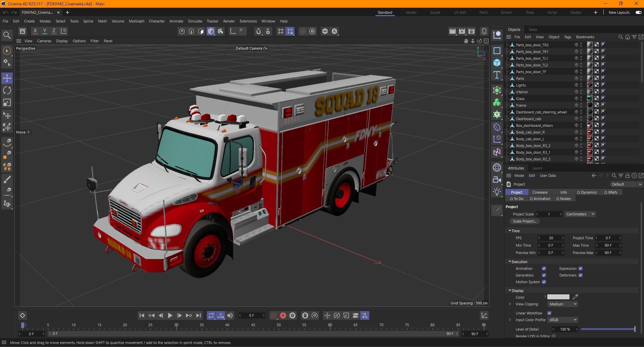Open Edit Render Settings gear clapperboard
Screen dimensions: 644x347
471,31
